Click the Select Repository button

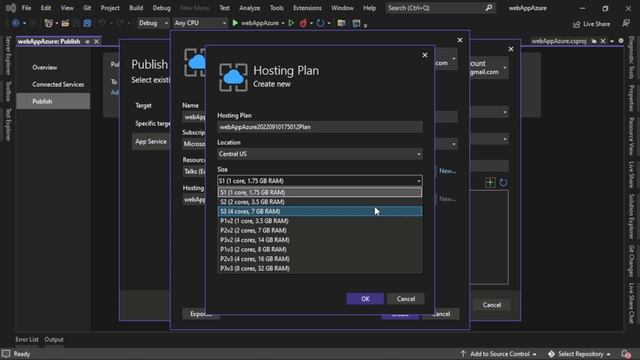pos(580,354)
